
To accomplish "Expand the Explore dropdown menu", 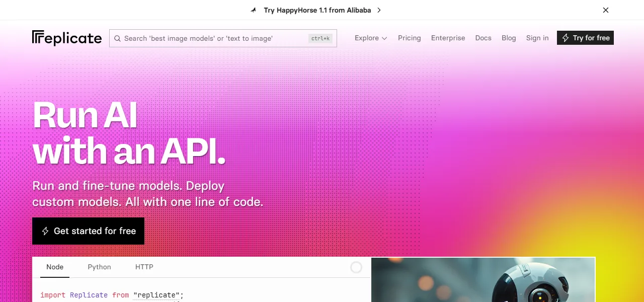I will tap(371, 38).
